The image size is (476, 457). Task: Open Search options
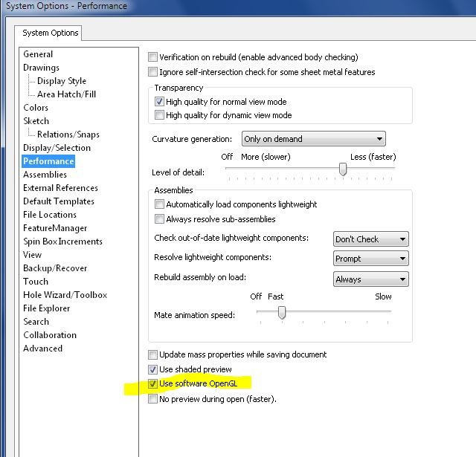[x=36, y=322]
